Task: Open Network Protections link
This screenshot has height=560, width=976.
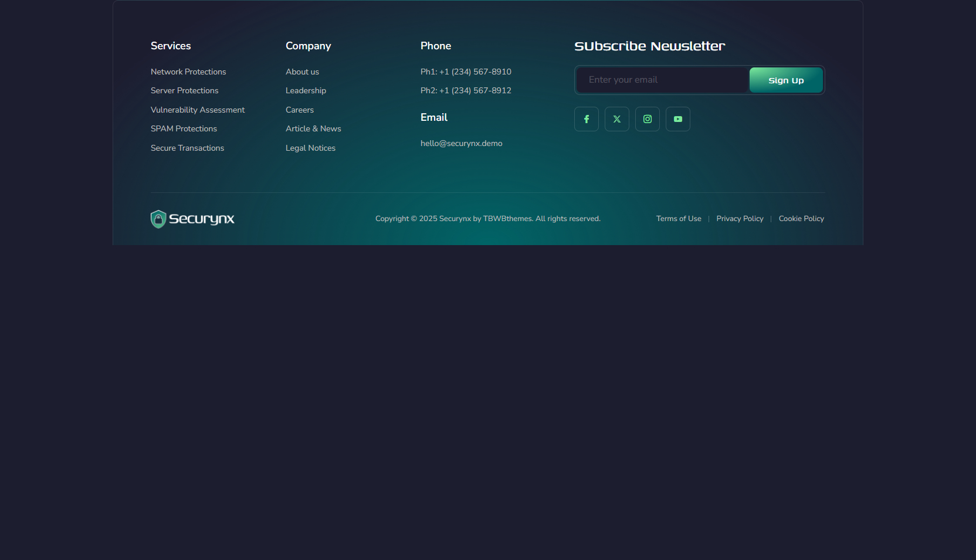Action: pos(188,72)
